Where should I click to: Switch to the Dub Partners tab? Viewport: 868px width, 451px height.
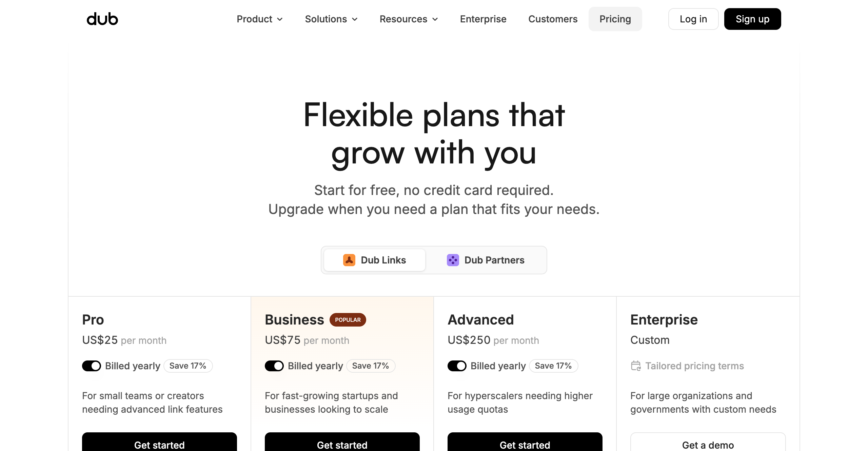point(486,260)
